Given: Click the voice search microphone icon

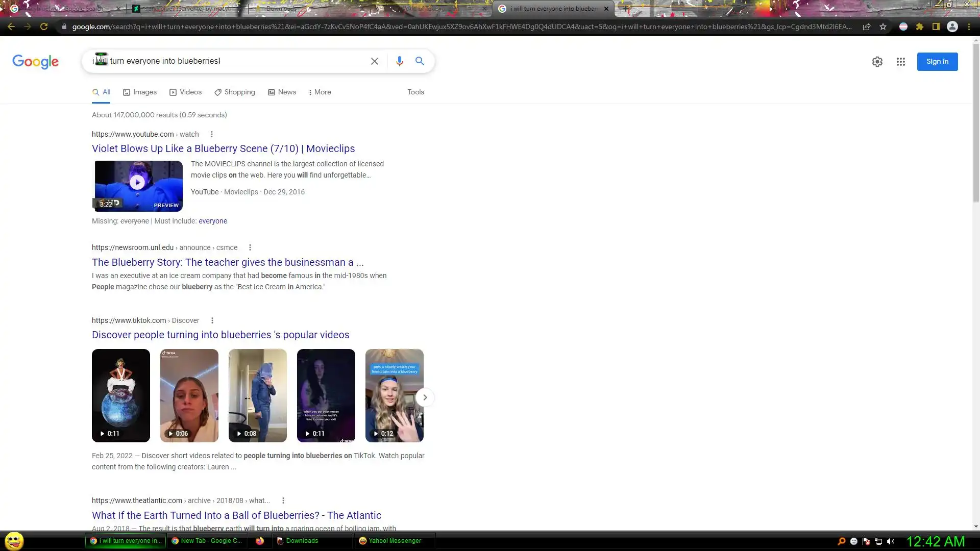Looking at the screenshot, I should [x=399, y=61].
